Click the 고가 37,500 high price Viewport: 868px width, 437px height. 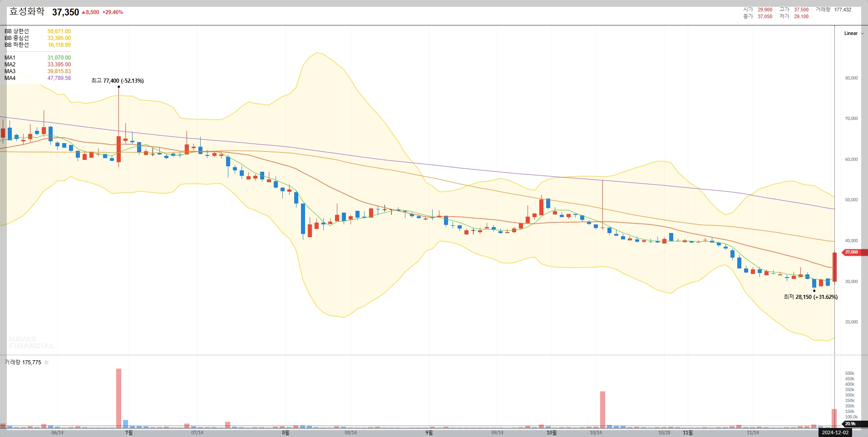click(x=794, y=10)
